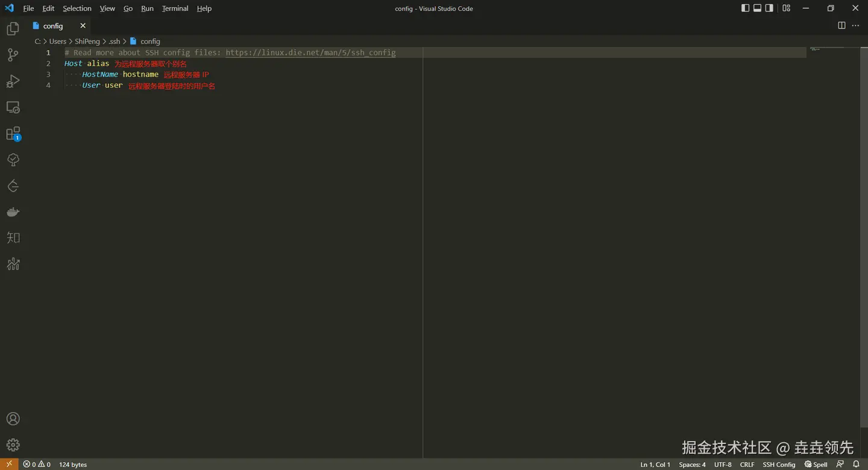
Task: Expand the ShiPeng breadcrumb segment
Action: tap(87, 42)
